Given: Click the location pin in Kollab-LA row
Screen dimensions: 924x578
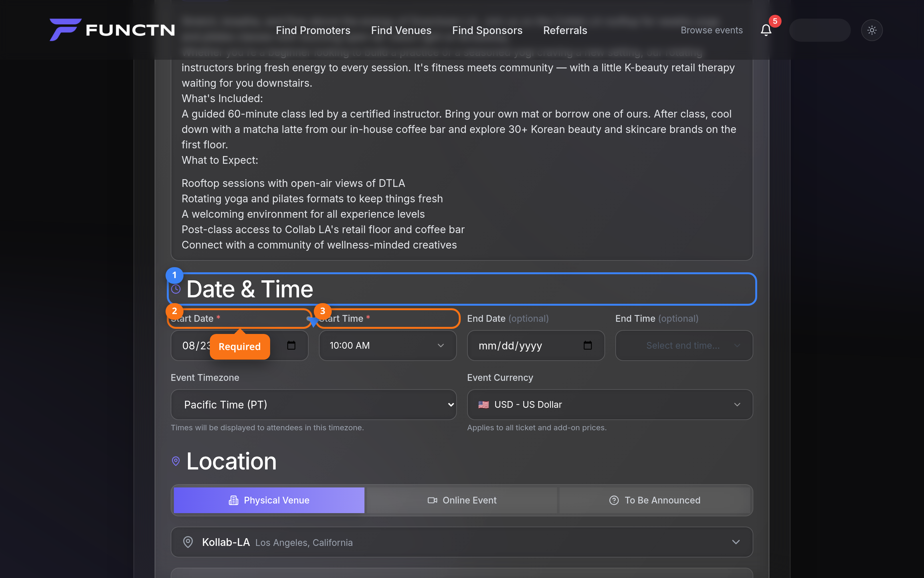Looking at the screenshot, I should [188, 542].
